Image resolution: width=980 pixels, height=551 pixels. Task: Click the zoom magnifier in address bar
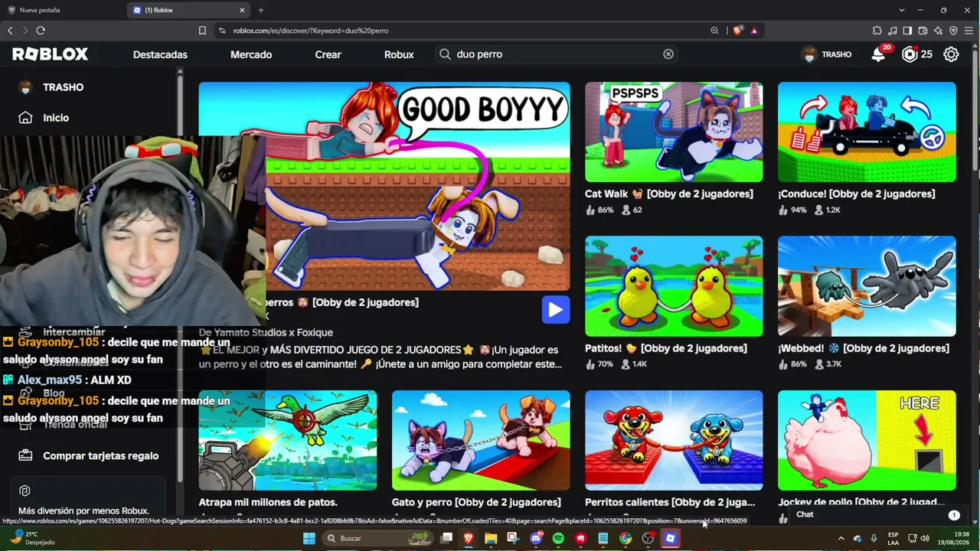pyautogui.click(x=714, y=31)
